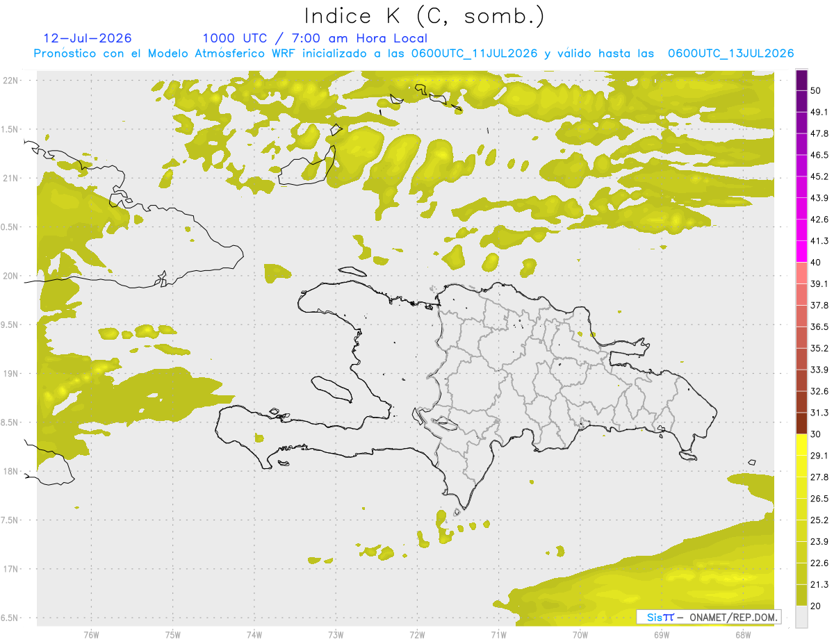Click the '21N' latitude axis label
Viewport: 834px width, 644px height.
click(x=10, y=178)
